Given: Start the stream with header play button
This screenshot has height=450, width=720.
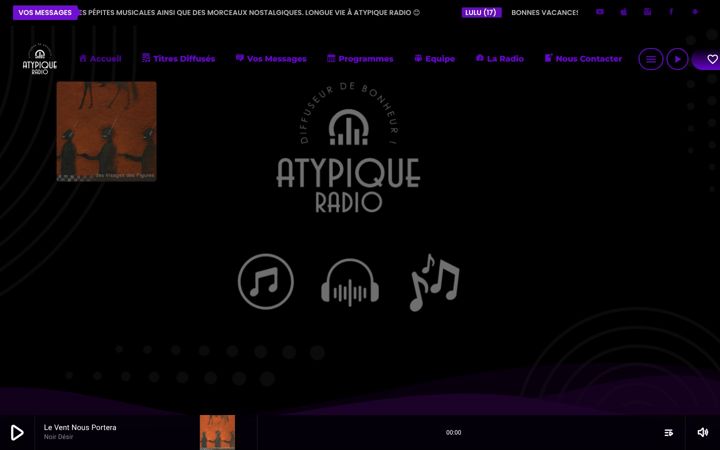Looking at the screenshot, I should tap(677, 59).
